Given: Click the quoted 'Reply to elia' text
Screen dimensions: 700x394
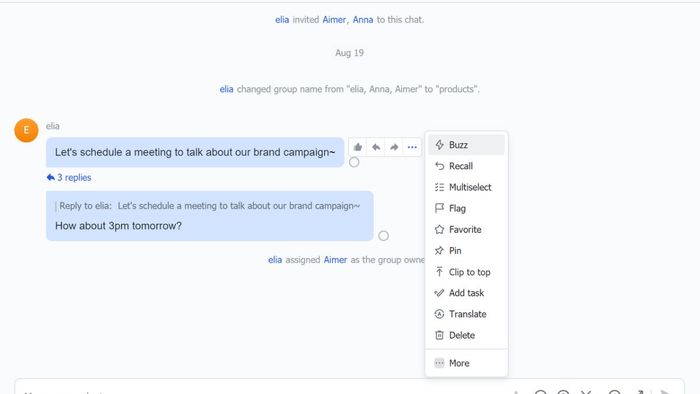Looking at the screenshot, I should (209, 206).
